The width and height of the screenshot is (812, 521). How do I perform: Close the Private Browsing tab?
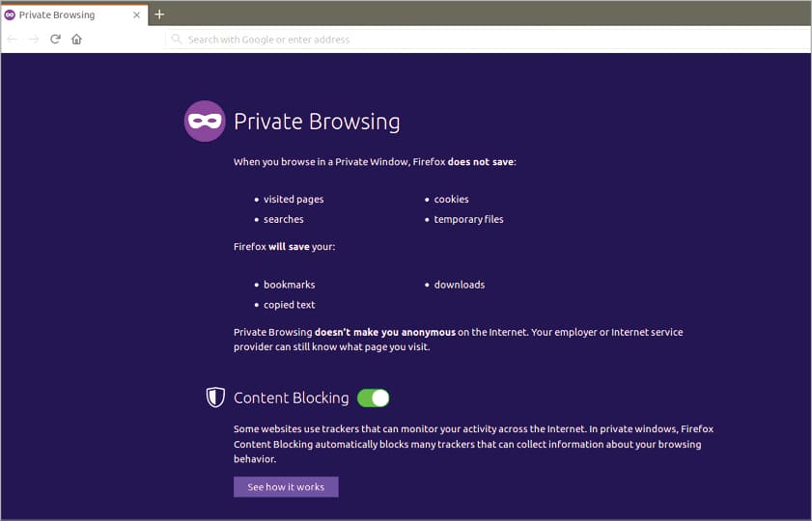tap(137, 15)
